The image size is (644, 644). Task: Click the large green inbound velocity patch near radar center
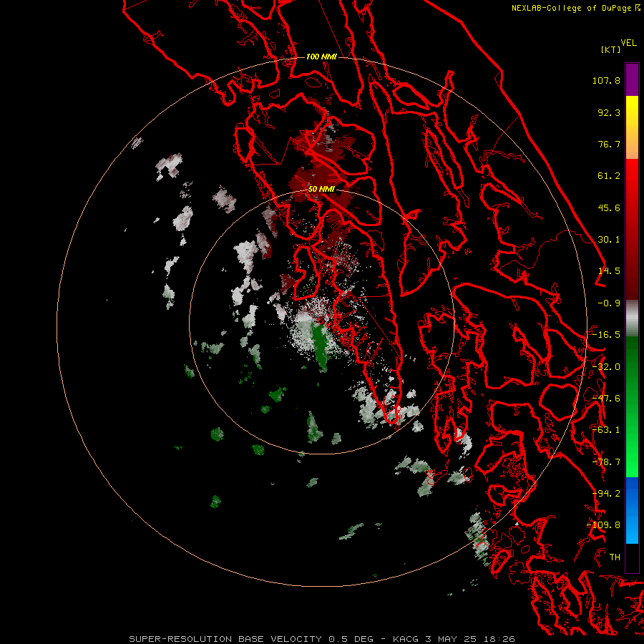[321, 346]
